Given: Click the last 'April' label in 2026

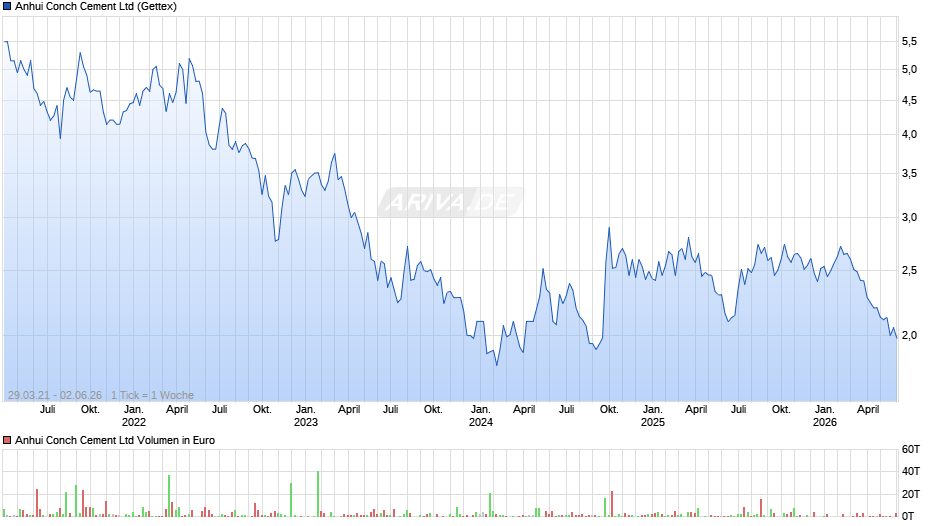Looking at the screenshot, I should coord(868,409).
